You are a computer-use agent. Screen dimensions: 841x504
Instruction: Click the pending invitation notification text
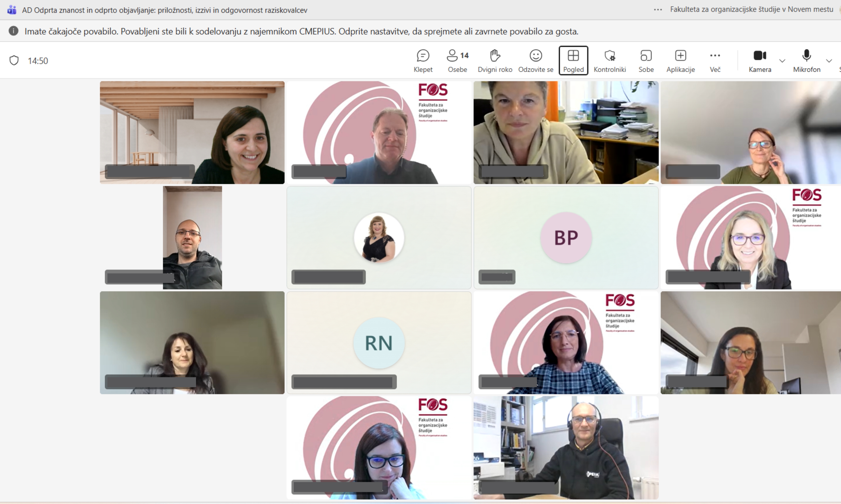(x=301, y=31)
